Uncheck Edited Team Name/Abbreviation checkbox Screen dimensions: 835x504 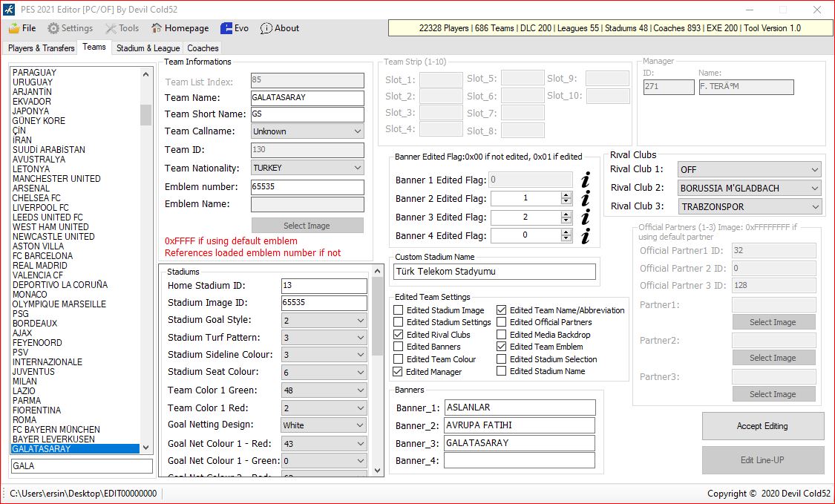tap(502, 310)
